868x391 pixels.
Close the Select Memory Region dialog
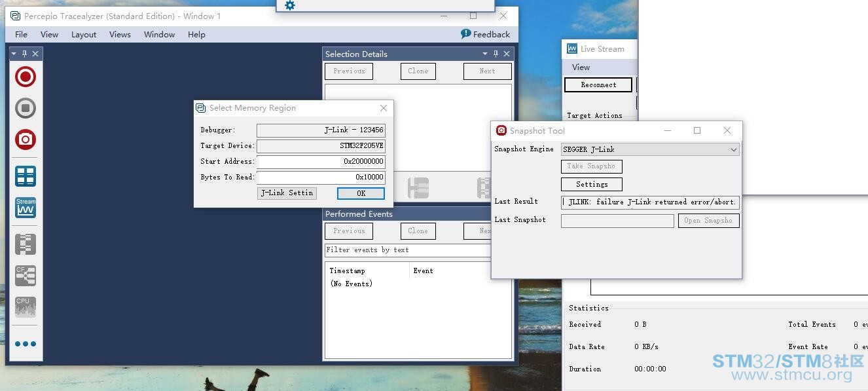point(384,108)
